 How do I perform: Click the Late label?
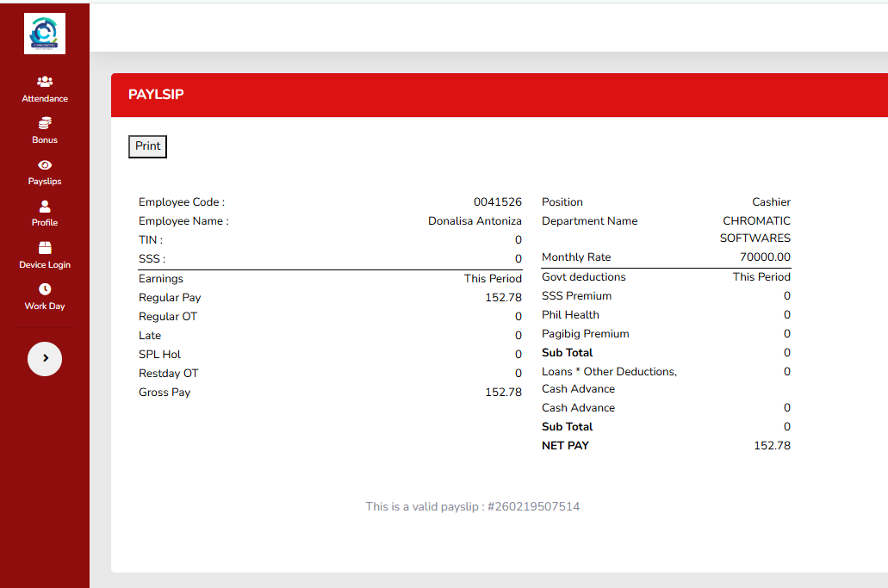coord(150,336)
